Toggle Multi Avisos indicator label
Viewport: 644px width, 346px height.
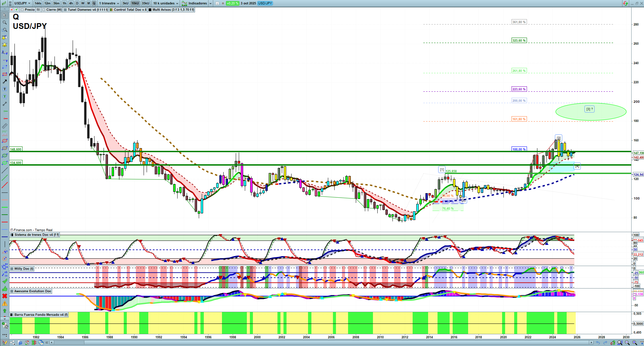click(x=172, y=10)
